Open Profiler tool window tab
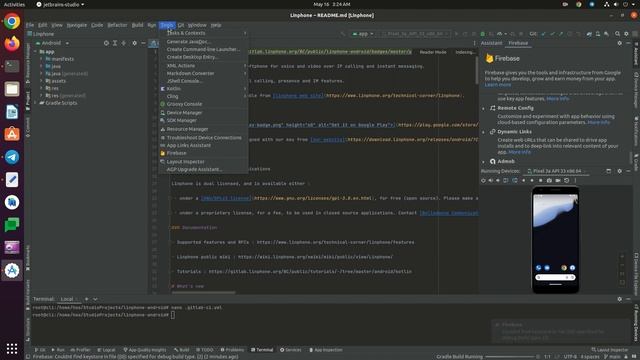 pos(80,350)
